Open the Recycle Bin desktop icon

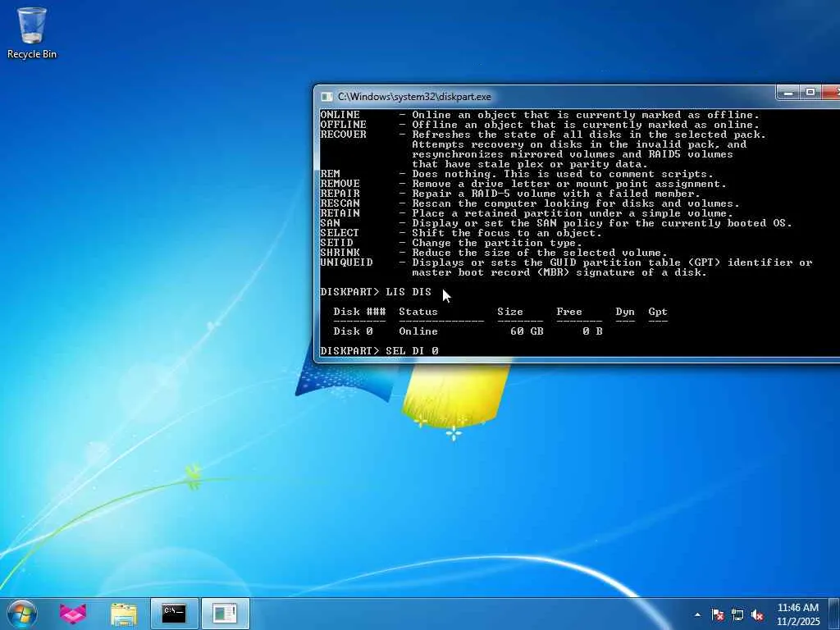[x=32, y=32]
